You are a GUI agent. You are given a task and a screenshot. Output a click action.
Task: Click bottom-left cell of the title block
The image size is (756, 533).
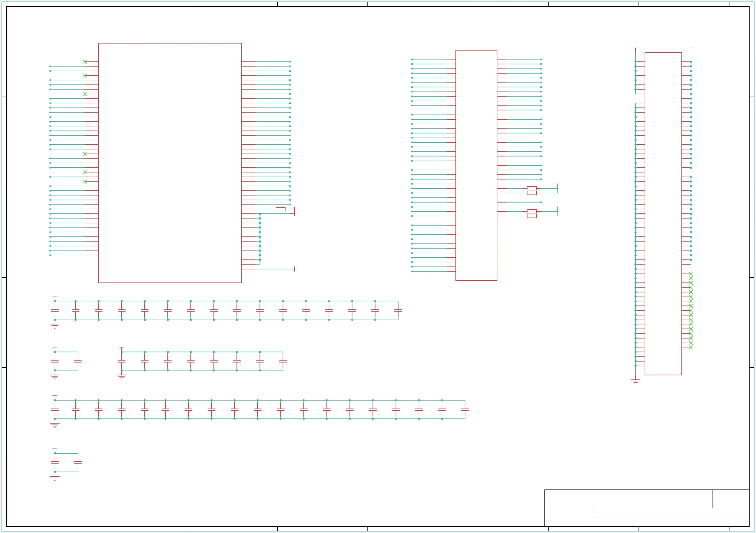click(568, 517)
